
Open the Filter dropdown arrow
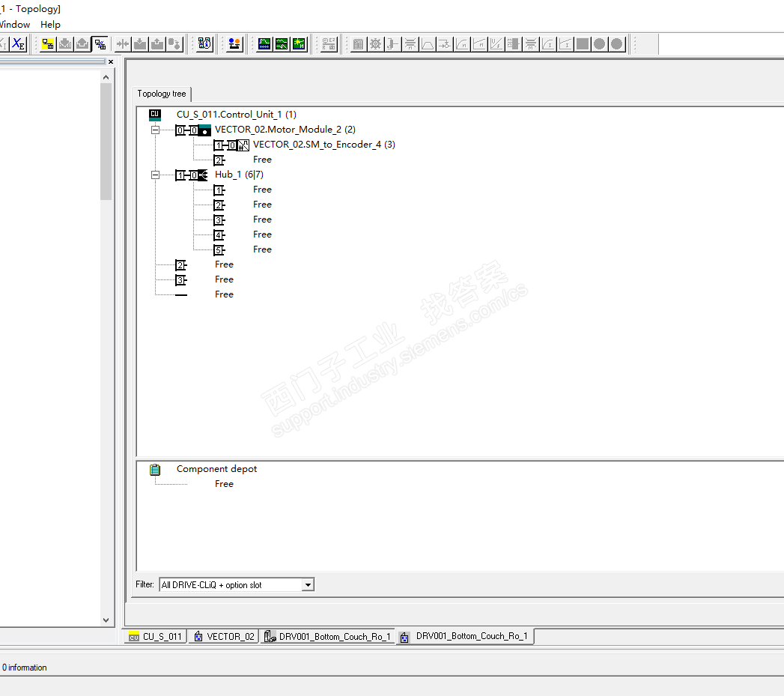point(308,585)
